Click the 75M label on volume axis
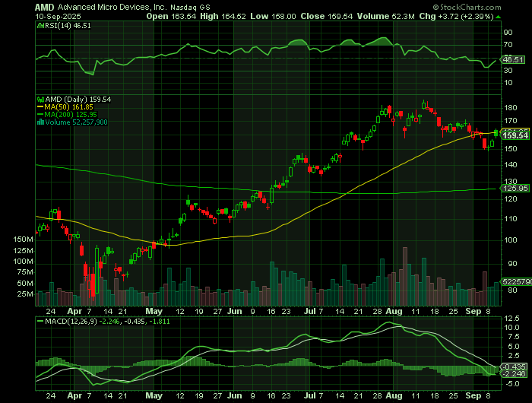This screenshot has width=532, height=403. tap(25, 272)
